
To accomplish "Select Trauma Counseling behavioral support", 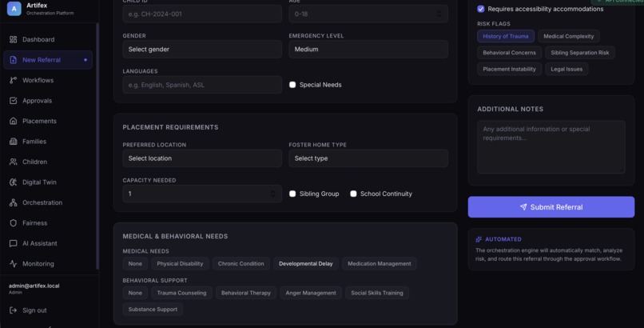I will (x=181, y=293).
